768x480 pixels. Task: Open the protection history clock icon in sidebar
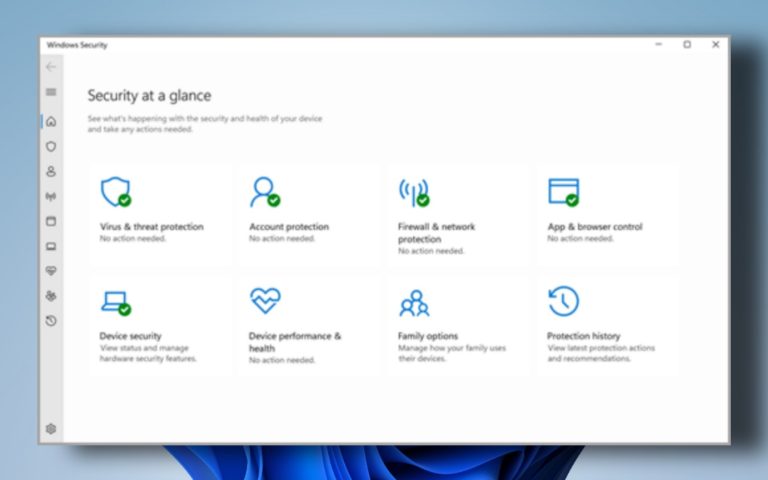pyautogui.click(x=51, y=321)
